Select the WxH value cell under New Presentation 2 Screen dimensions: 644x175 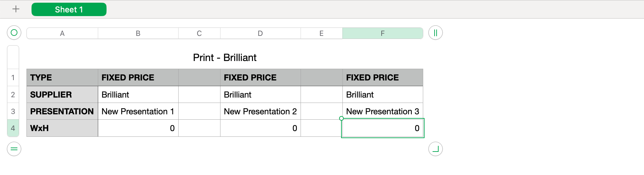260,128
